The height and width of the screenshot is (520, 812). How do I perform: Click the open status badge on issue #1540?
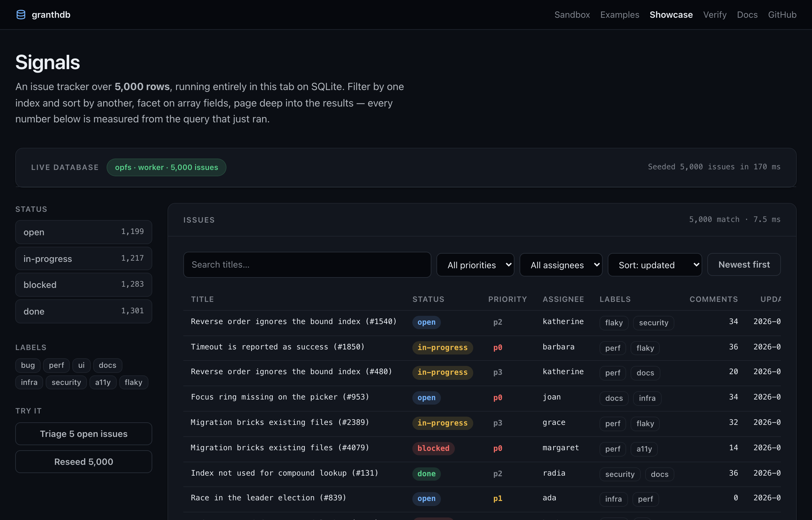(426, 322)
